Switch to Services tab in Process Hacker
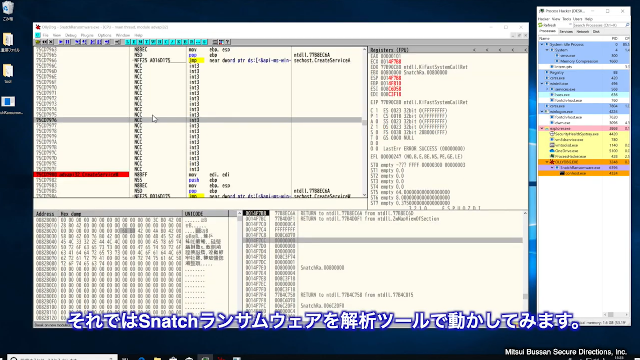This screenshot has width=640, height=360. tap(566, 31)
